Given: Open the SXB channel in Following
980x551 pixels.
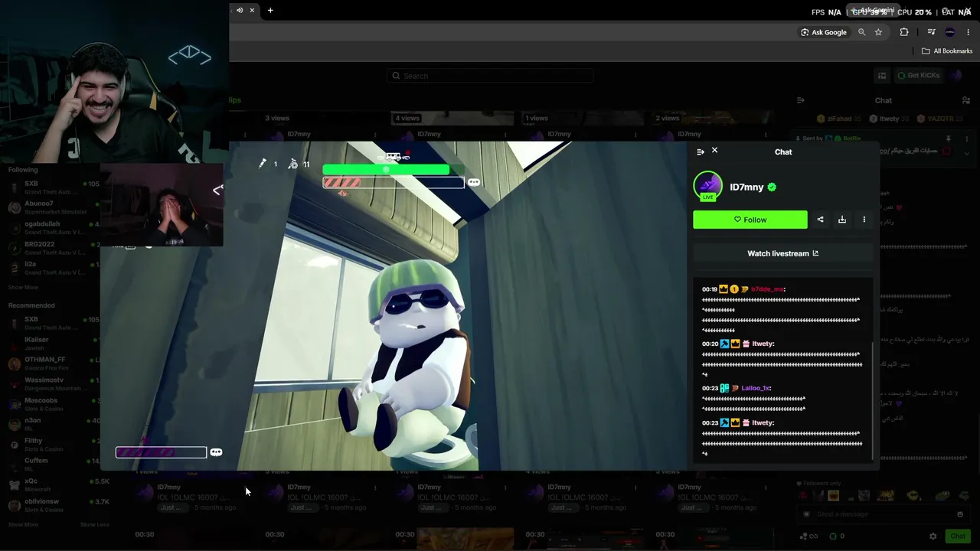Looking at the screenshot, I should [54, 187].
